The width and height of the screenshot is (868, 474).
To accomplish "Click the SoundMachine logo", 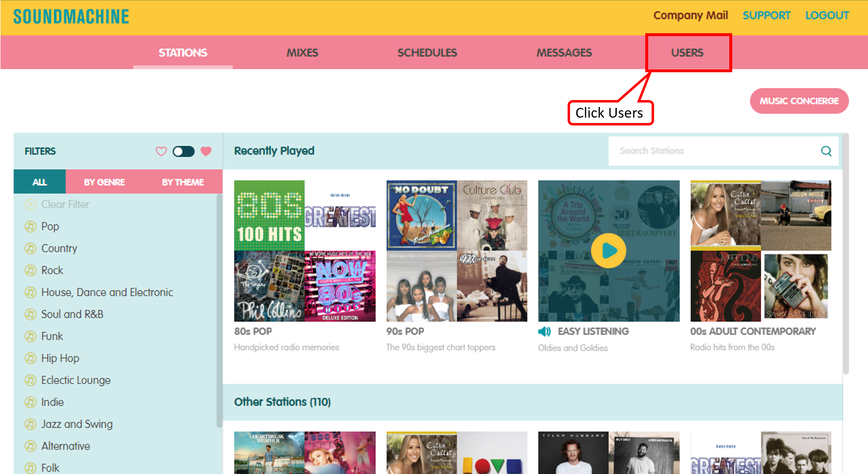I will coord(71,17).
